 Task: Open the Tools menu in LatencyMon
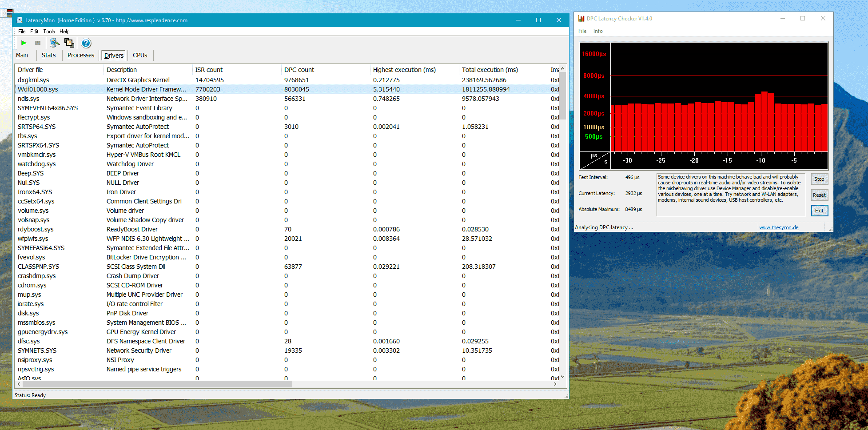[49, 32]
